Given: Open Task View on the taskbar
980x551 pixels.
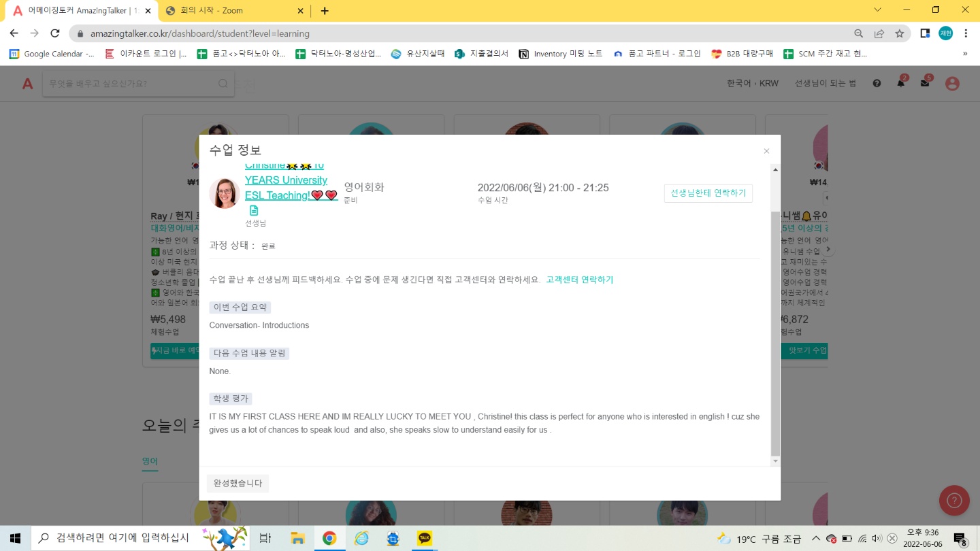Looking at the screenshot, I should [x=265, y=538].
